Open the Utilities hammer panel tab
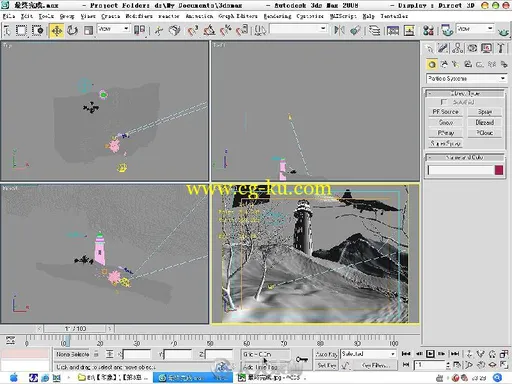Viewport: 512px width, 384px height. tap(500, 49)
